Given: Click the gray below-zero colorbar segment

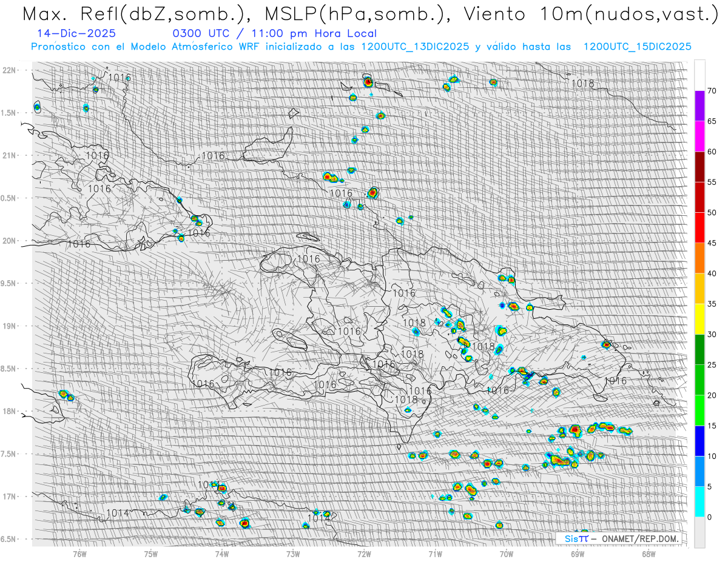Looking at the screenshot, I should tap(699, 532).
